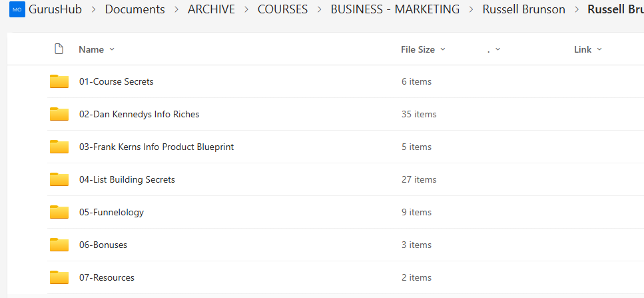Screen dimensions: 644x298
Task: Click the file type column header icon
Action: (59, 49)
